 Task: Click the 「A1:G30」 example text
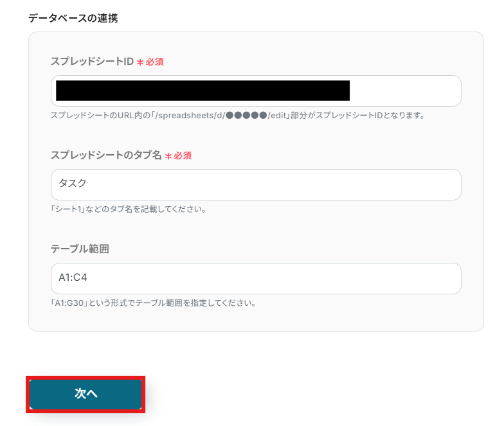tap(70, 303)
